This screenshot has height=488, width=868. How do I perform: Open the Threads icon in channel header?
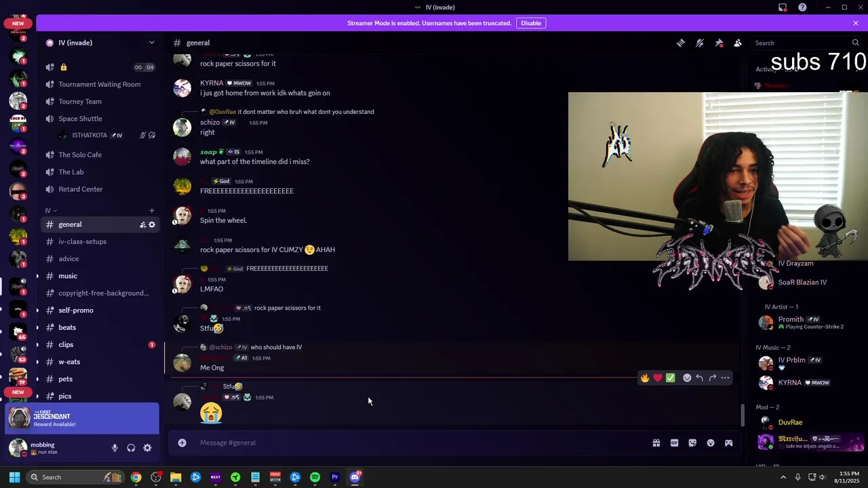681,43
